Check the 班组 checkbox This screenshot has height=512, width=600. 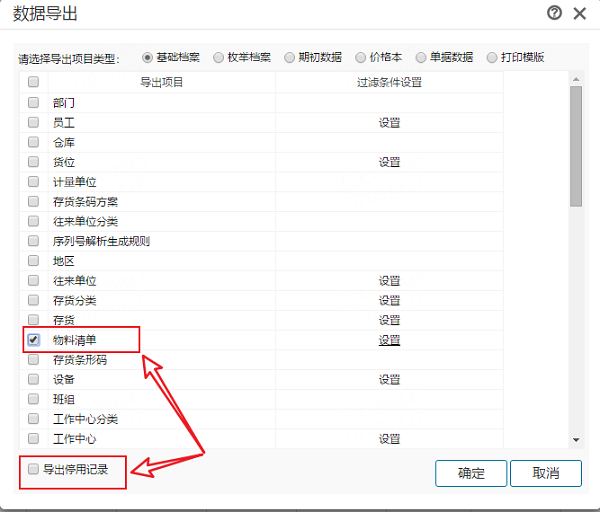pyautogui.click(x=33, y=399)
